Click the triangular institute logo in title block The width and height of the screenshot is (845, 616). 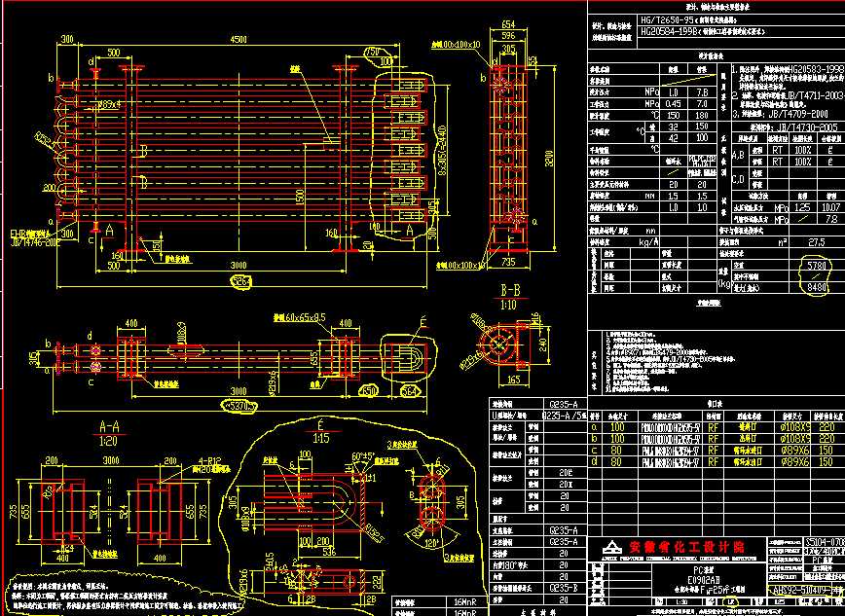(611, 548)
